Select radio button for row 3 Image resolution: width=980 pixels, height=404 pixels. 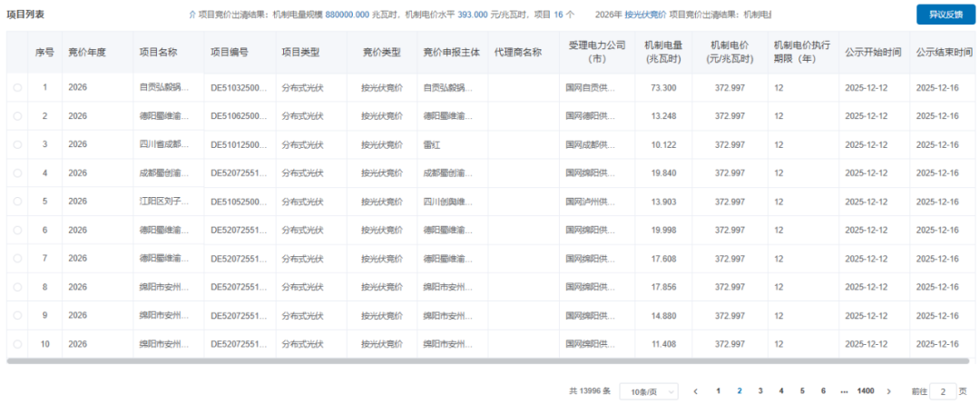point(17,145)
